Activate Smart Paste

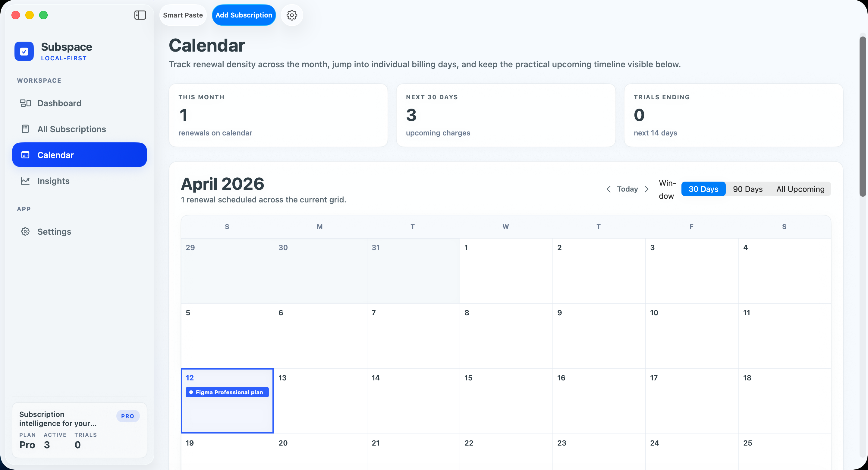click(183, 15)
